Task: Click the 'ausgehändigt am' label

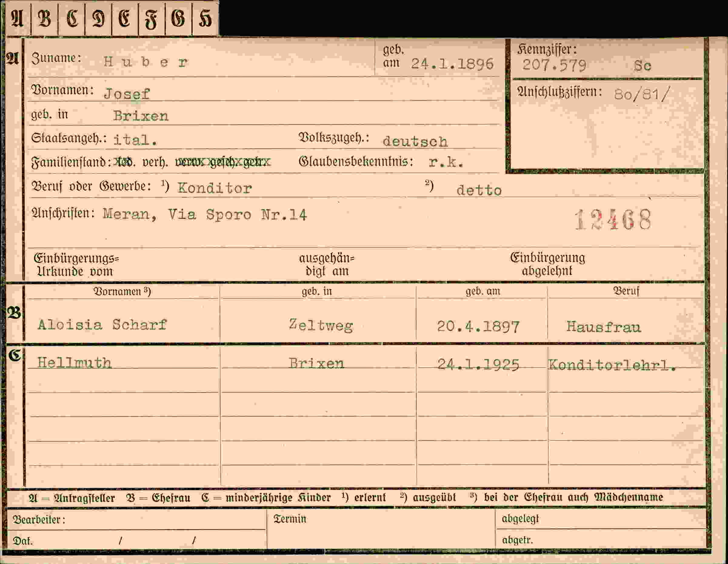Action: [x=327, y=265]
